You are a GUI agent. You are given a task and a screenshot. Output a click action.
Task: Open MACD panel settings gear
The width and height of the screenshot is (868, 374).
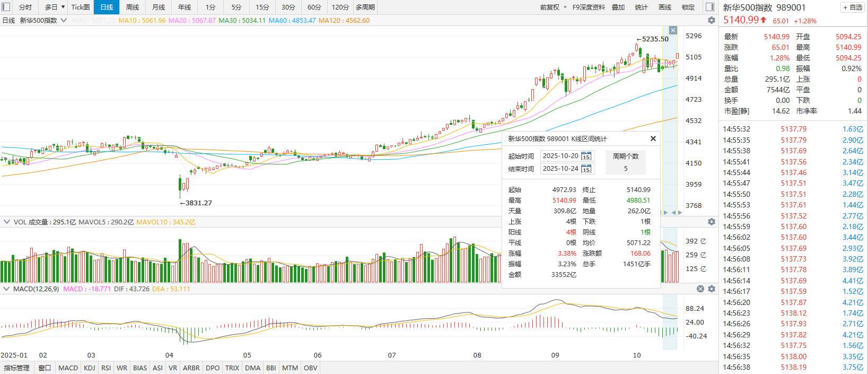pyautogui.click(x=712, y=289)
